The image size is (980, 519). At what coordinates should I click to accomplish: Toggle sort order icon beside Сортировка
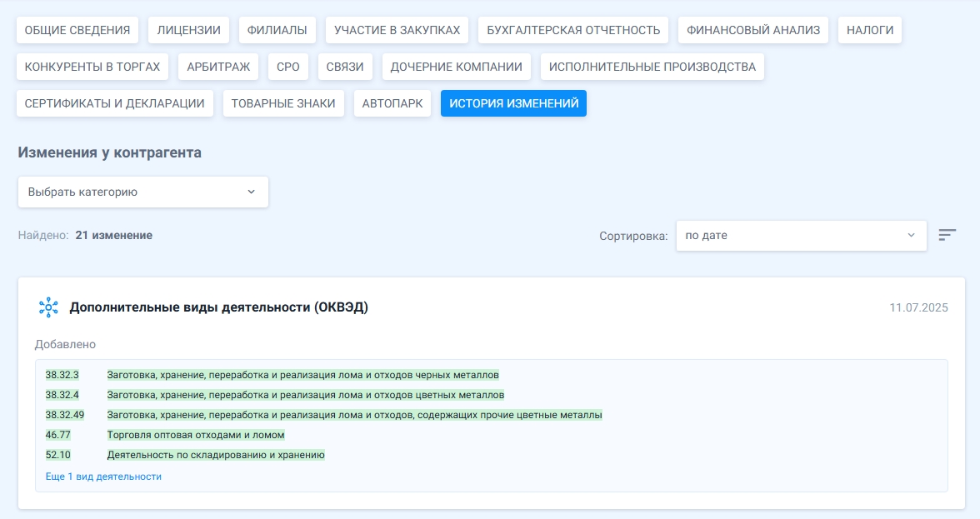point(947,235)
